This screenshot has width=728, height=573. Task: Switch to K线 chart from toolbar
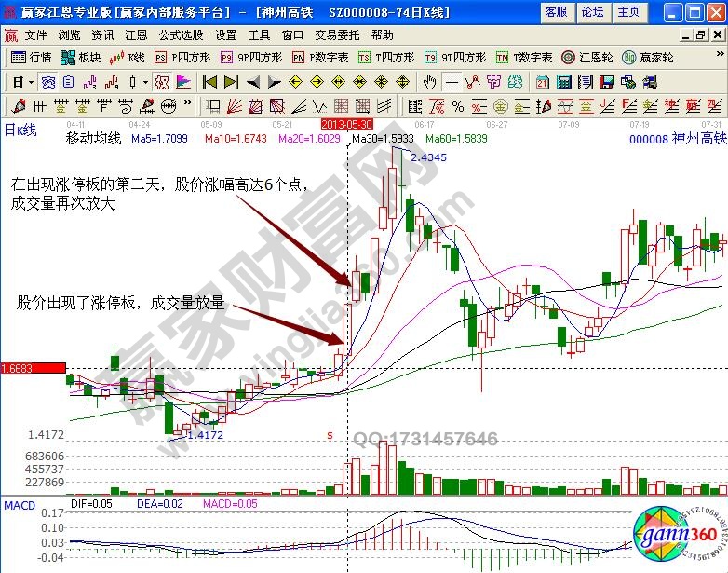pyautogui.click(x=128, y=57)
